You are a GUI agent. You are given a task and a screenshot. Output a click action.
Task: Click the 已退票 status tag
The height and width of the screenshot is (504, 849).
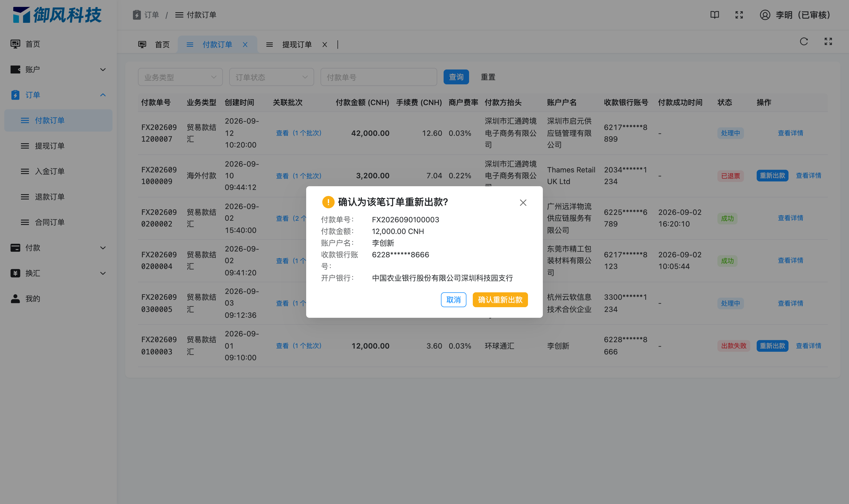730,176
